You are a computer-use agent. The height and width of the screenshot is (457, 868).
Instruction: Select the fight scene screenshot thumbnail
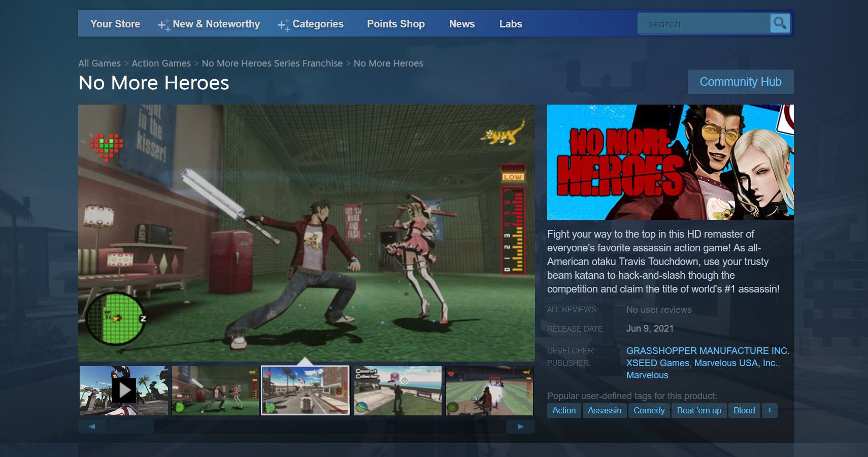(215, 390)
